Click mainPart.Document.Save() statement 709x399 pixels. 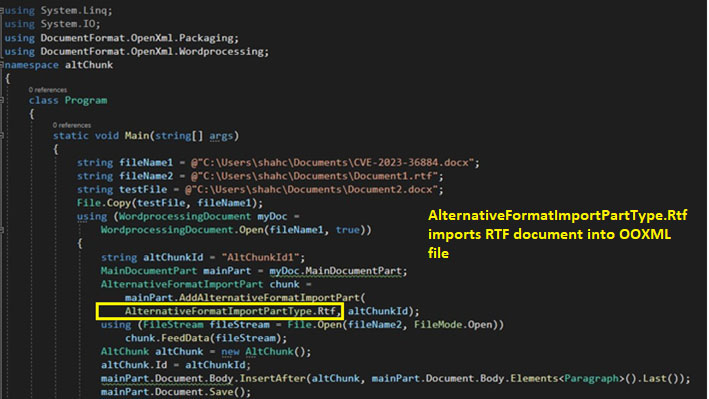[x=176, y=392]
